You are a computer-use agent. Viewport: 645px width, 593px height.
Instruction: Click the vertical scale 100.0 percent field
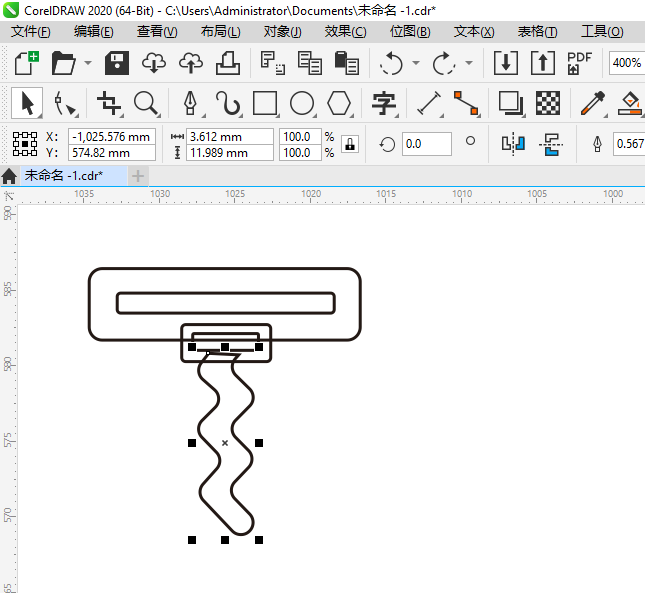point(300,153)
